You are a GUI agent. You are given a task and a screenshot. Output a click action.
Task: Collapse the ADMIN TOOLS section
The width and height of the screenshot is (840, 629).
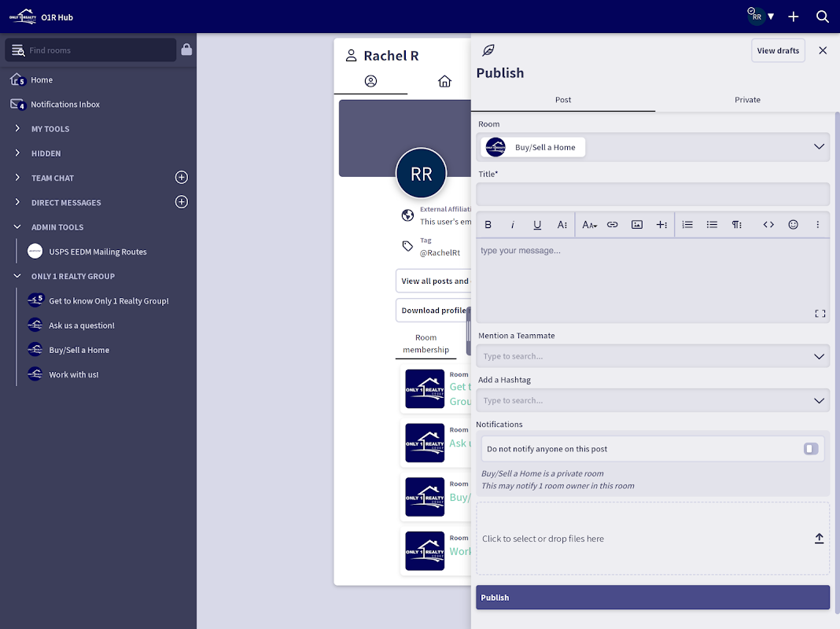coord(17,227)
